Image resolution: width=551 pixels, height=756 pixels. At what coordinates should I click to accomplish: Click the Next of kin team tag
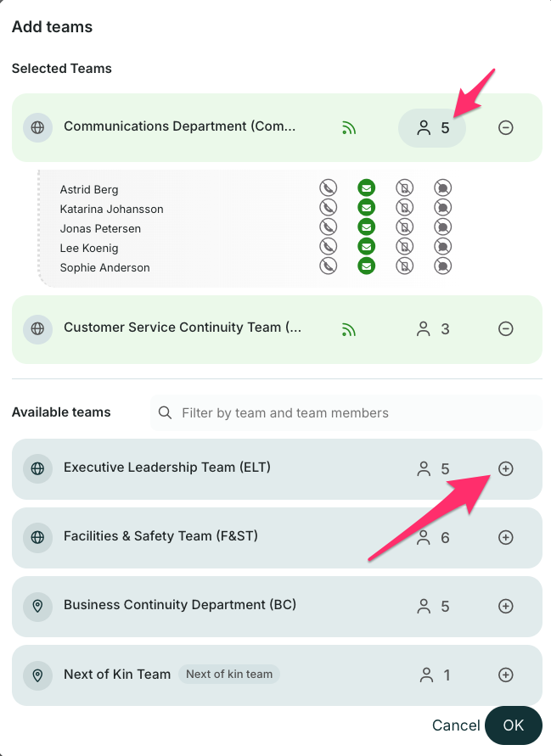(x=229, y=675)
